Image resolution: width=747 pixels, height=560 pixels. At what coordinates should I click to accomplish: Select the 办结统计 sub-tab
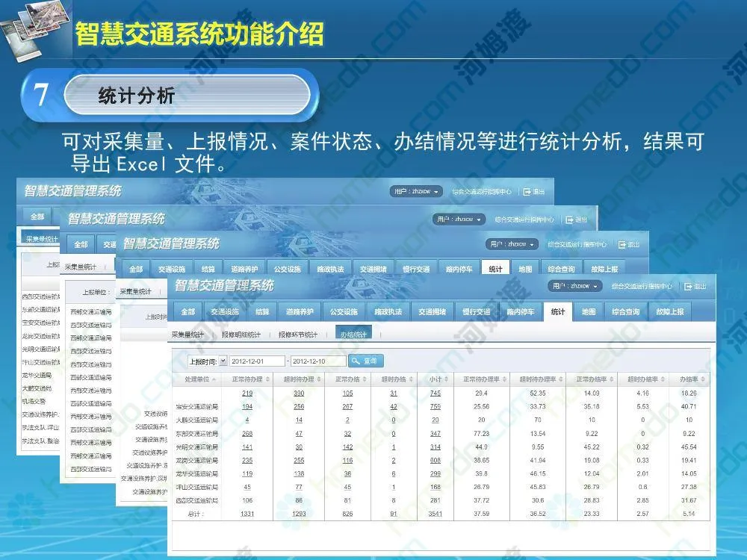tap(353, 335)
